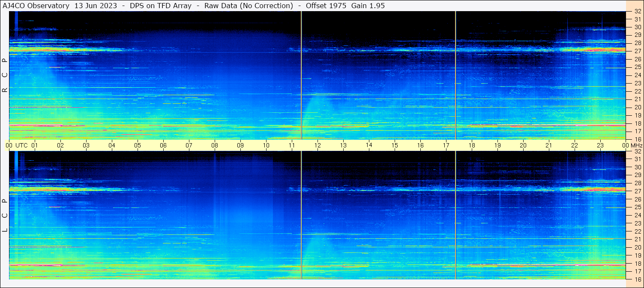The width and height of the screenshot is (644, 288).
Task: Click the 23 UTC time axis label
Action: point(600,145)
